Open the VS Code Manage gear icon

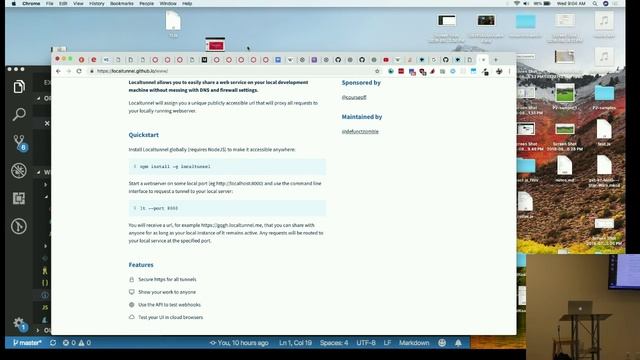19,324
